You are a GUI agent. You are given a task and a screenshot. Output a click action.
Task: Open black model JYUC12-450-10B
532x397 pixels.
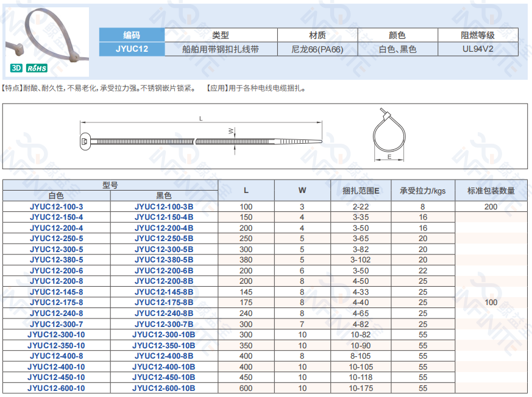[164, 378]
